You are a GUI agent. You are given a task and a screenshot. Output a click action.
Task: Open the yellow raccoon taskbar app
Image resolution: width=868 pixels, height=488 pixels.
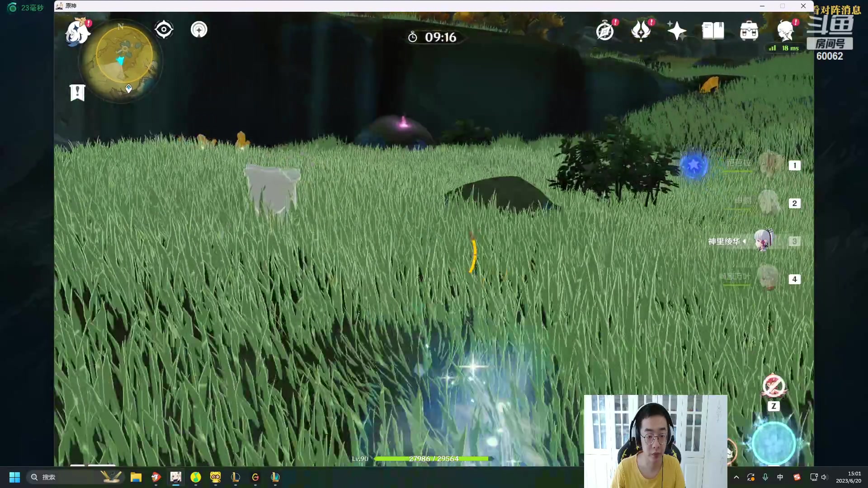point(216,477)
